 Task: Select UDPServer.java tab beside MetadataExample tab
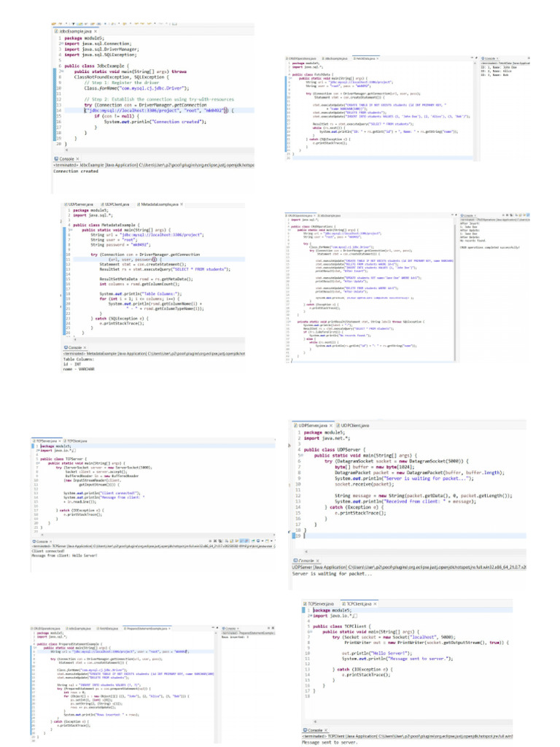[79, 204]
